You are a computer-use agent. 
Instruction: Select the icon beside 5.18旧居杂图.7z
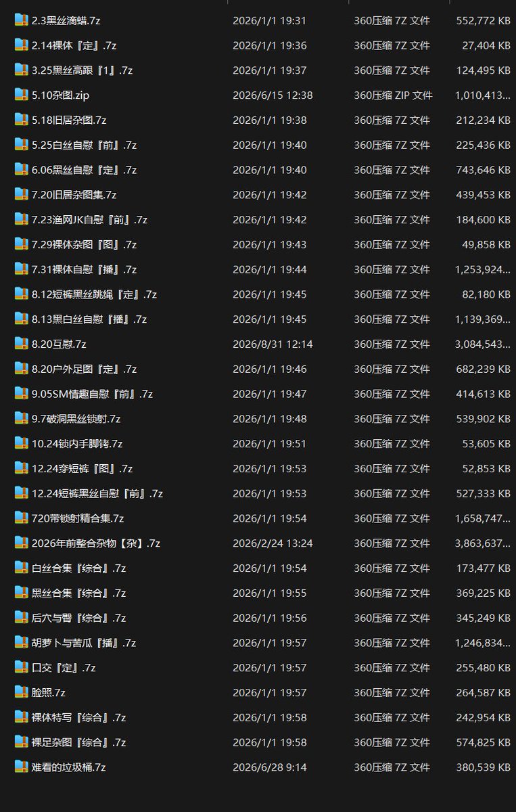tap(22, 120)
